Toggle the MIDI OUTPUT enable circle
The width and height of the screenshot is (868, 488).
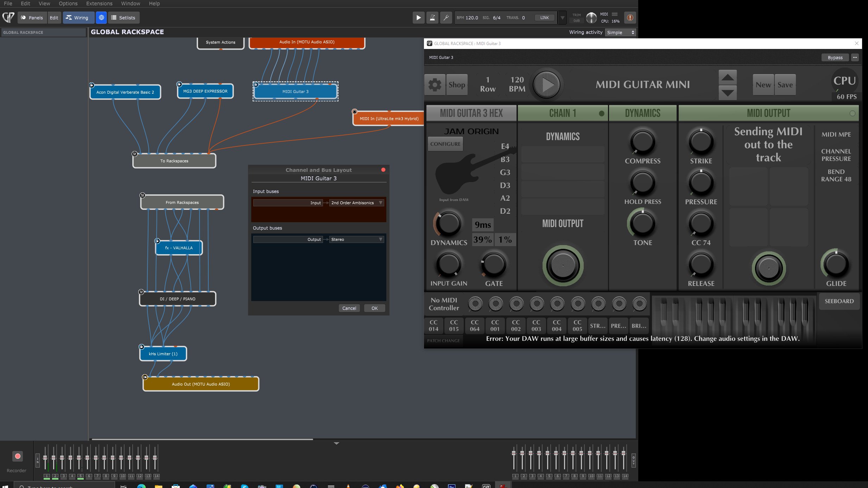[x=852, y=113]
